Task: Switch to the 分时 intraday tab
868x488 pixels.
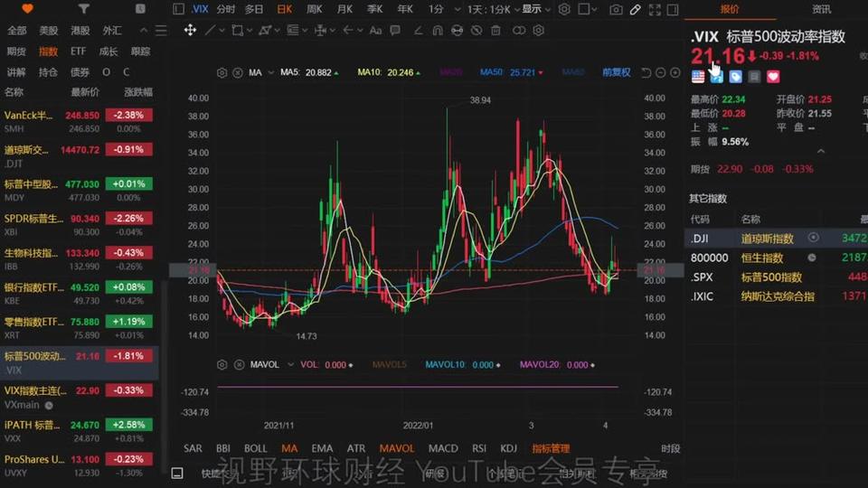Action: pyautogui.click(x=226, y=9)
